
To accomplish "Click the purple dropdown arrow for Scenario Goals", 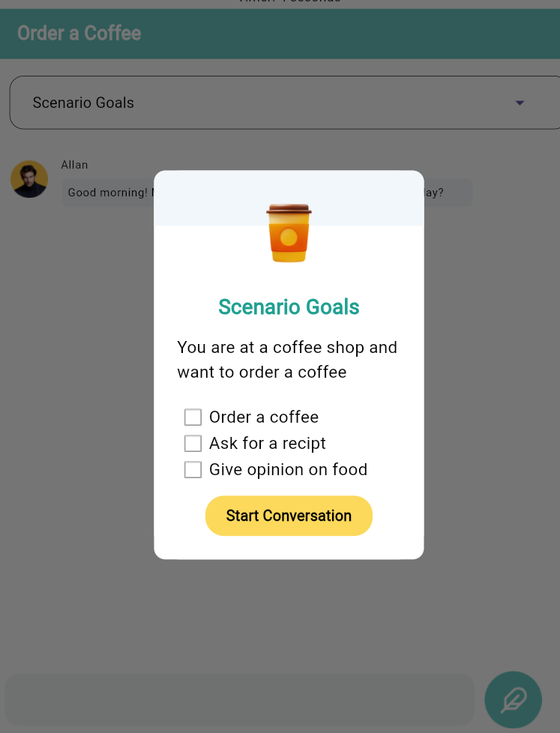I will 520,103.
